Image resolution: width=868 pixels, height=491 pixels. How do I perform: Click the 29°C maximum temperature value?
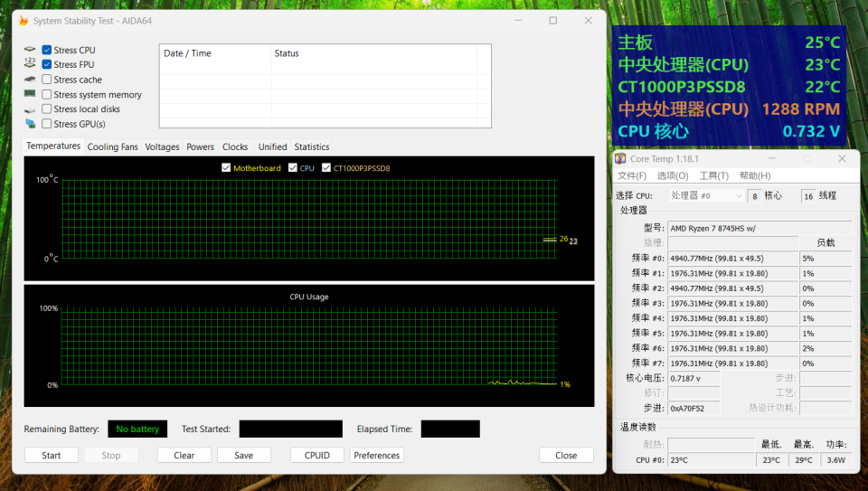pos(805,460)
